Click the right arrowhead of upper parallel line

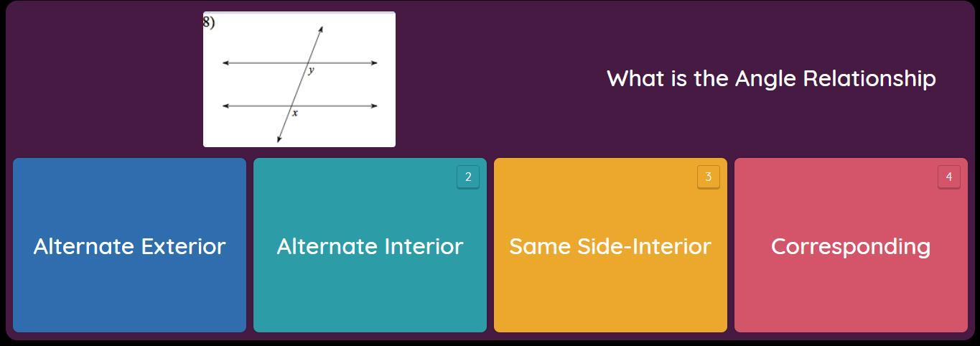(374, 63)
